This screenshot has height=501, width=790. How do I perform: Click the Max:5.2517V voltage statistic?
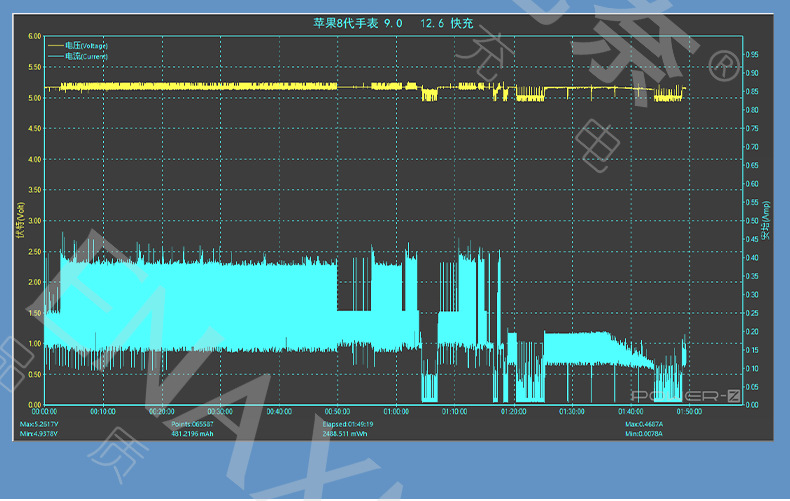(39, 424)
